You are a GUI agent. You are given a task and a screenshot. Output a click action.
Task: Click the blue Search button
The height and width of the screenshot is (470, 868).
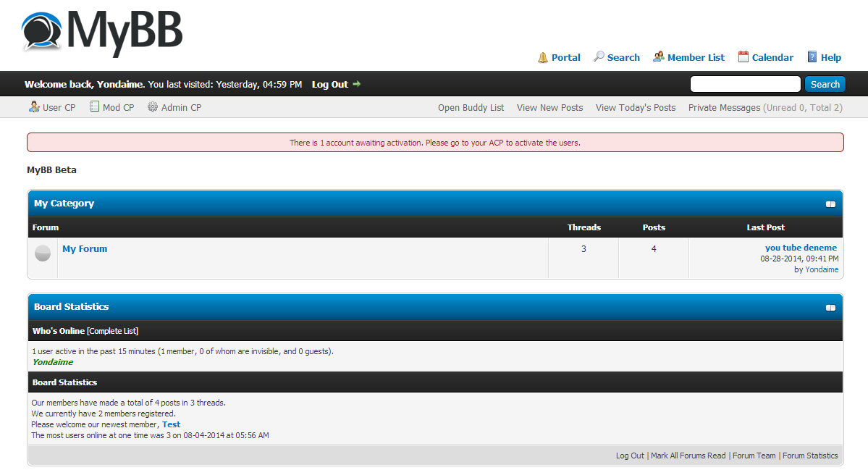tap(825, 84)
